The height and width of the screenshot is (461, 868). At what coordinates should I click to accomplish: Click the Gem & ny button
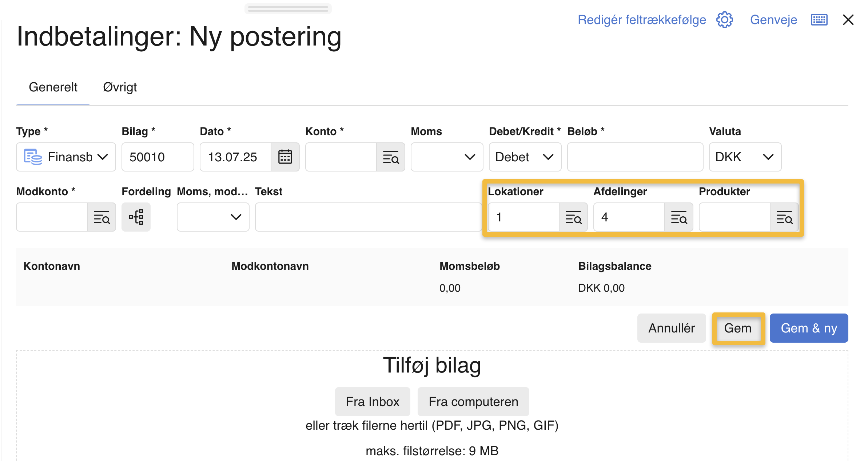pyautogui.click(x=809, y=328)
